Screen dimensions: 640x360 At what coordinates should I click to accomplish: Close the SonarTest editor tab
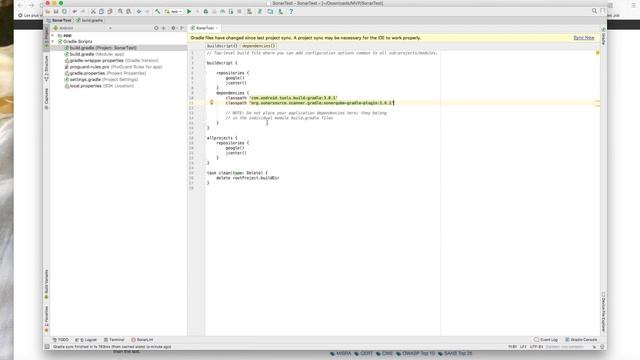click(217, 28)
